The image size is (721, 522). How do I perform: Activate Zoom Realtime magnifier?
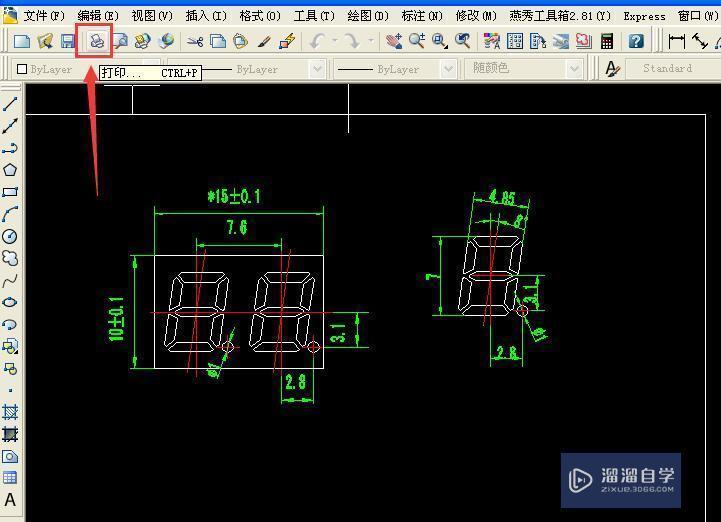417,41
